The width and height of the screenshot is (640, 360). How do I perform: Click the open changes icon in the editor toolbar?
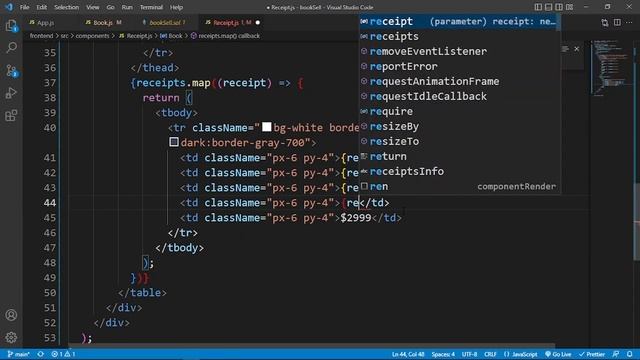[x=605, y=23]
